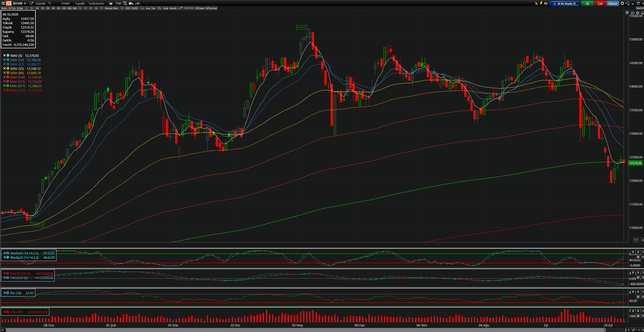Click the magnifier zoom tool icon
Image resolution: width=644 pixels, height=332 pixels.
[159, 8]
